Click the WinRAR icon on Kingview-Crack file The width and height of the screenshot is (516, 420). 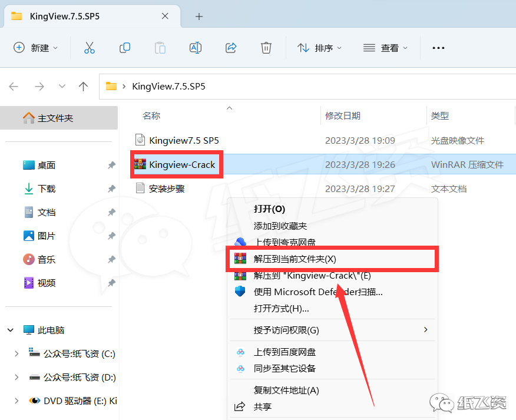141,164
